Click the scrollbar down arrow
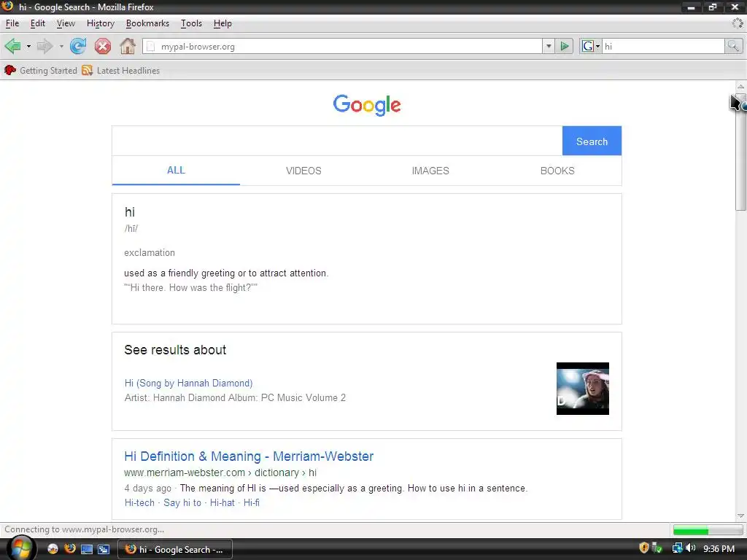Viewport: 747px width, 560px height. coord(740,516)
